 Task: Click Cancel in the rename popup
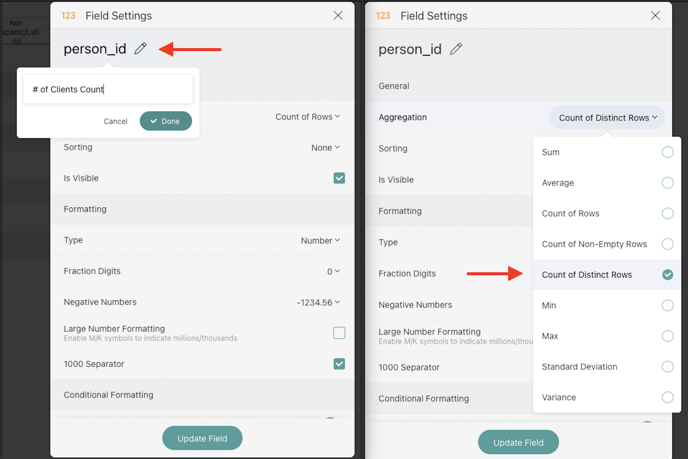coord(116,121)
